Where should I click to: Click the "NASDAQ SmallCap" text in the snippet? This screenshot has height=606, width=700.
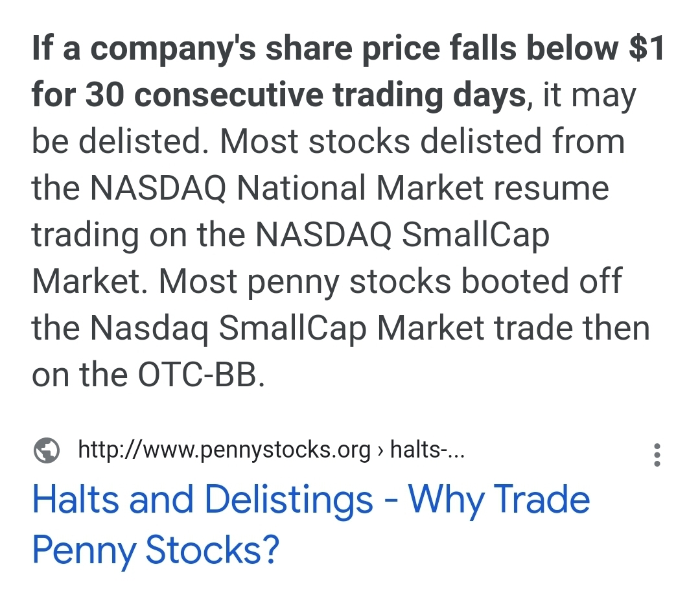(402, 235)
